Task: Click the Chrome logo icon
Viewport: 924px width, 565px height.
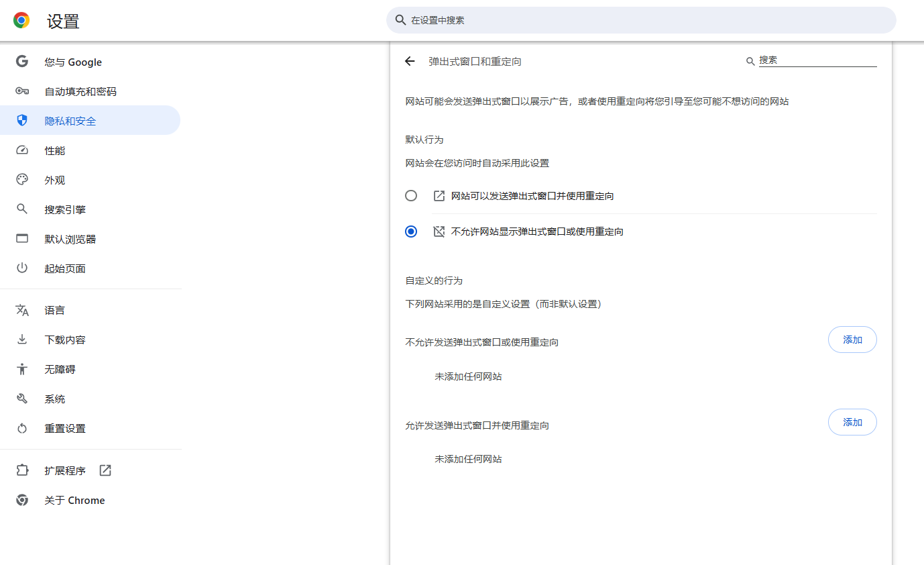Action: [21, 20]
